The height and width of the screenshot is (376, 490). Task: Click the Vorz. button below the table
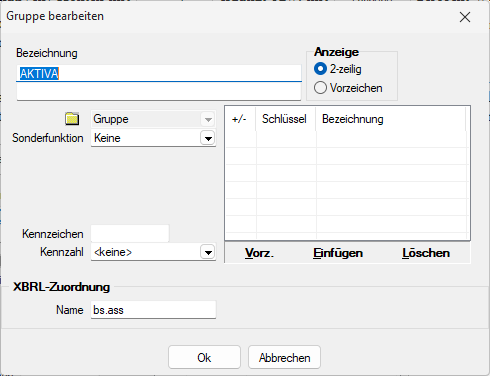point(259,253)
